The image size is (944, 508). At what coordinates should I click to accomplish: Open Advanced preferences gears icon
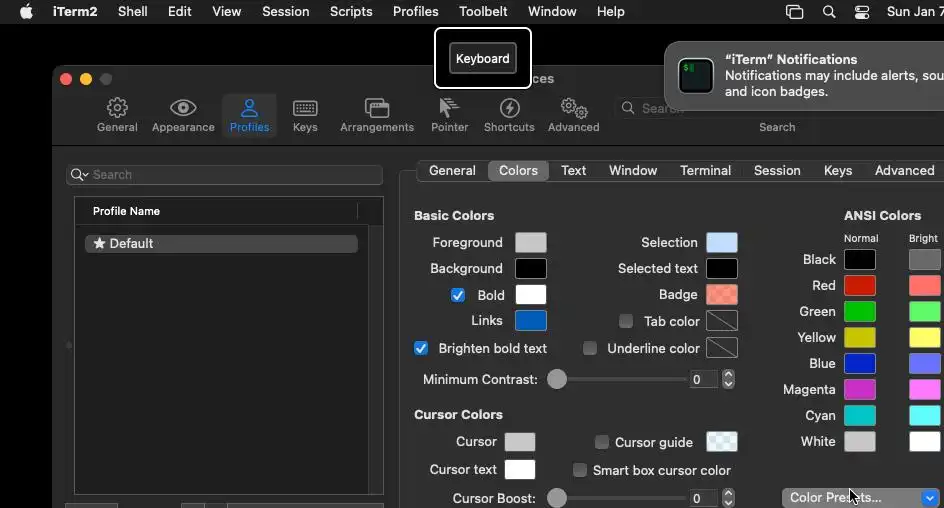[x=574, y=108]
